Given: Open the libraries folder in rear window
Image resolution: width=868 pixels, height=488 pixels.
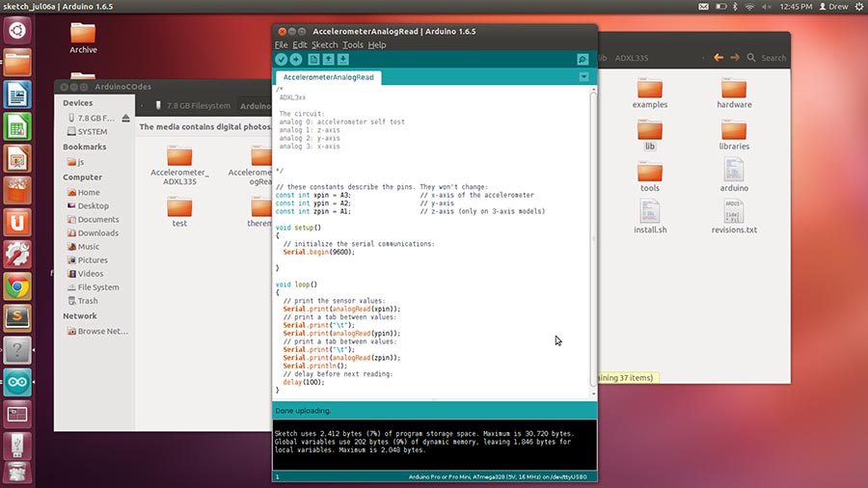Looking at the screenshot, I should 734,135.
